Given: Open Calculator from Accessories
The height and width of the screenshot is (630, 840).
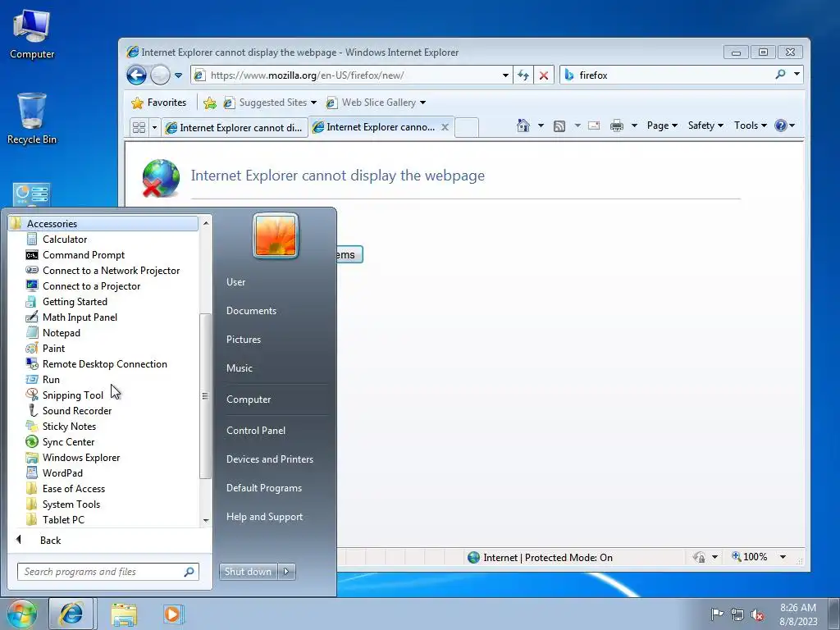Looking at the screenshot, I should pos(64,240).
